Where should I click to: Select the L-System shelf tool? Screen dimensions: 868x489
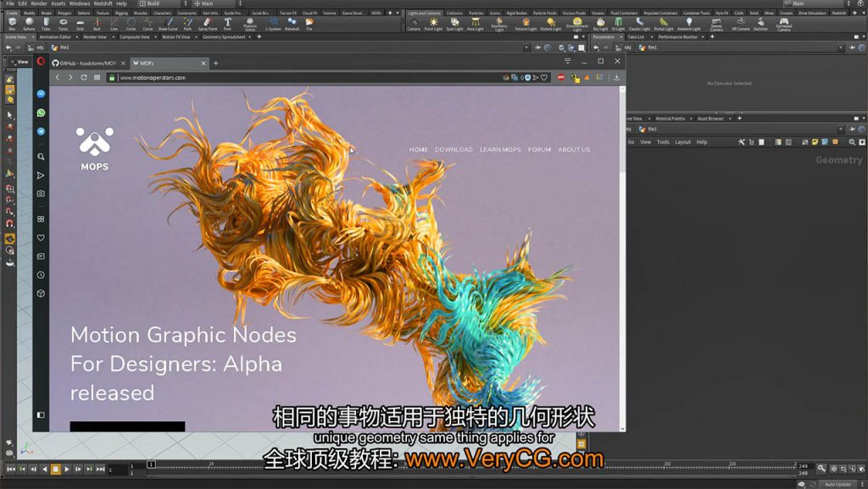pyautogui.click(x=273, y=24)
